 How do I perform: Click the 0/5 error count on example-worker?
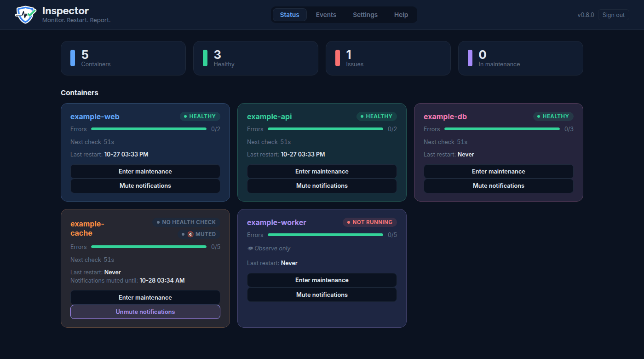[392, 235]
